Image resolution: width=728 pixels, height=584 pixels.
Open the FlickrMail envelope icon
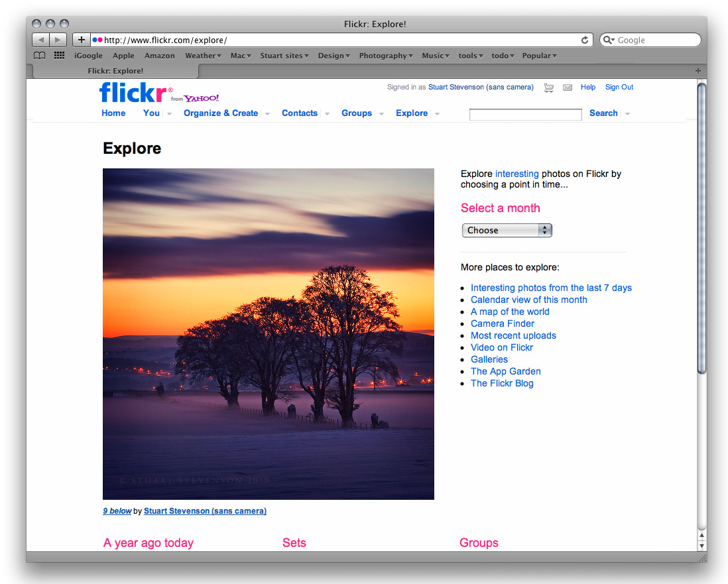click(568, 88)
